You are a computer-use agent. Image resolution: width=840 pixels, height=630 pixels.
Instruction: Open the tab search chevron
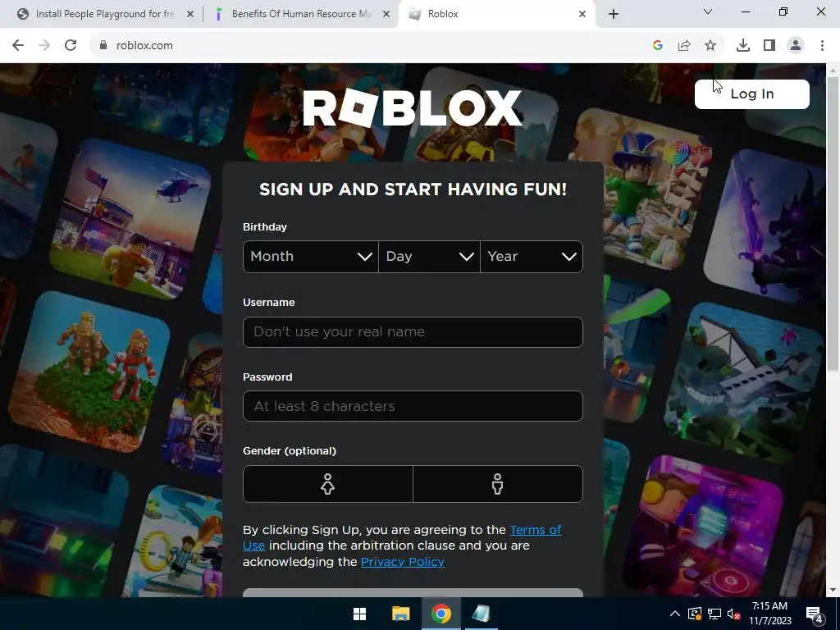click(708, 11)
